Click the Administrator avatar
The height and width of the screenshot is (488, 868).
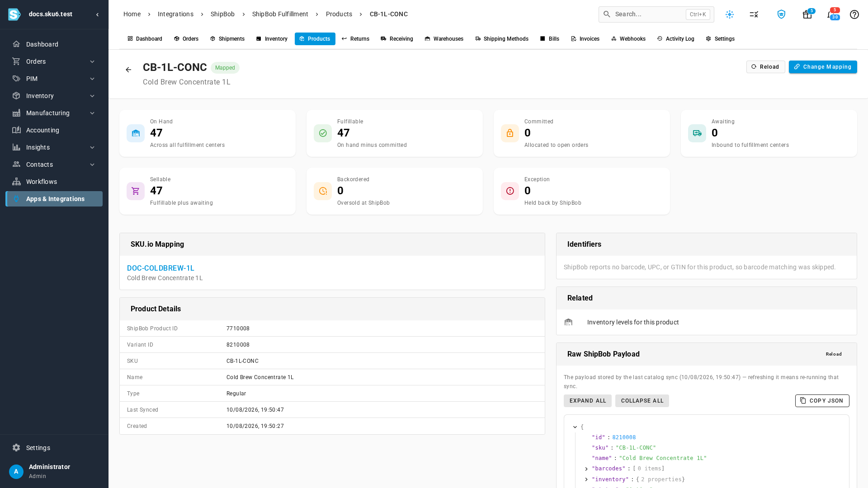[x=16, y=472]
